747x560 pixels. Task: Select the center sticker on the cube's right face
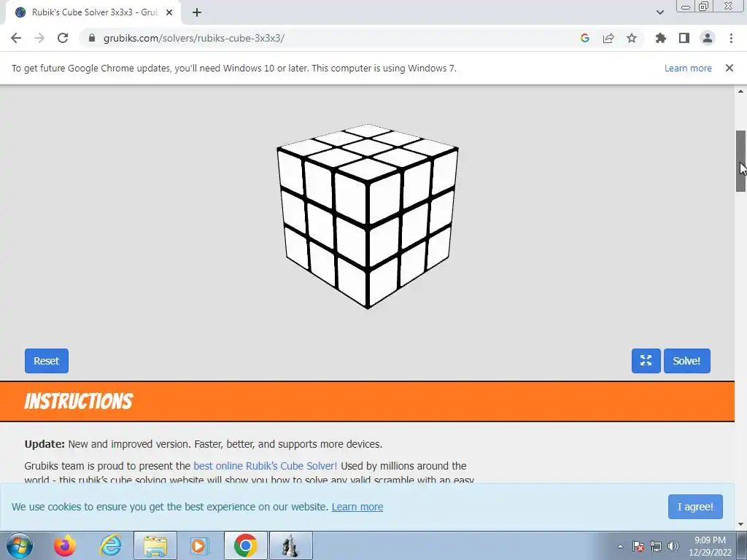[x=414, y=225]
